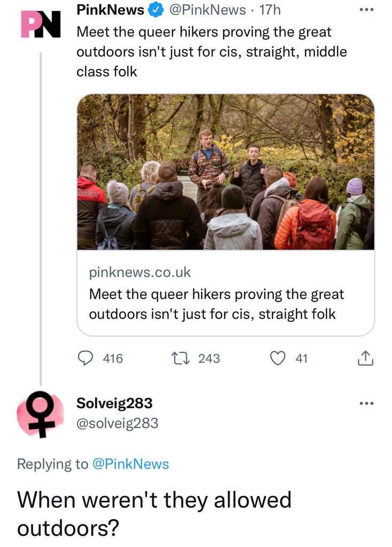Click the reply text "When weren't they allowed outdoors?"

tap(154, 514)
